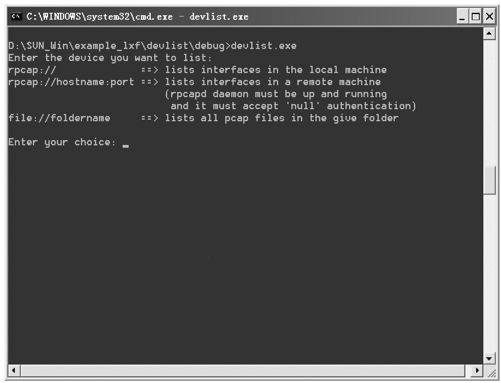Click the 'rpcap://hostname:port' text line
Viewport: 501px width, 383px height.
tap(71, 82)
